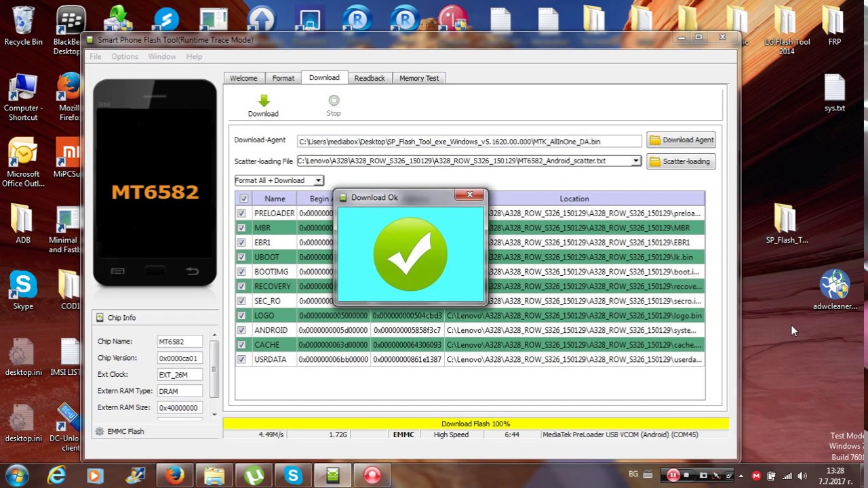The image size is (868, 488).
Task: Click the Download Agent folder button
Action: (681, 140)
